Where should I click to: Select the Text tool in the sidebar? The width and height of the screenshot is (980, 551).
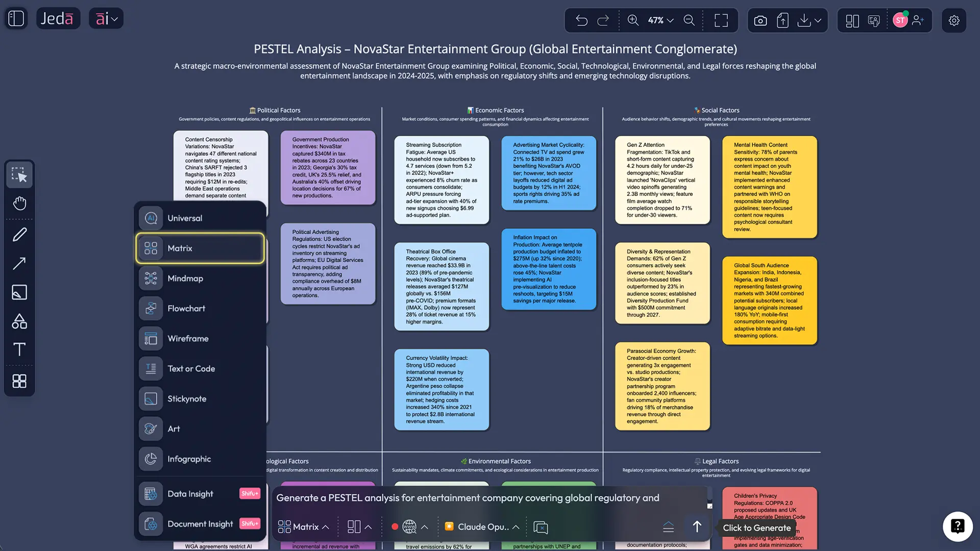coord(19,349)
